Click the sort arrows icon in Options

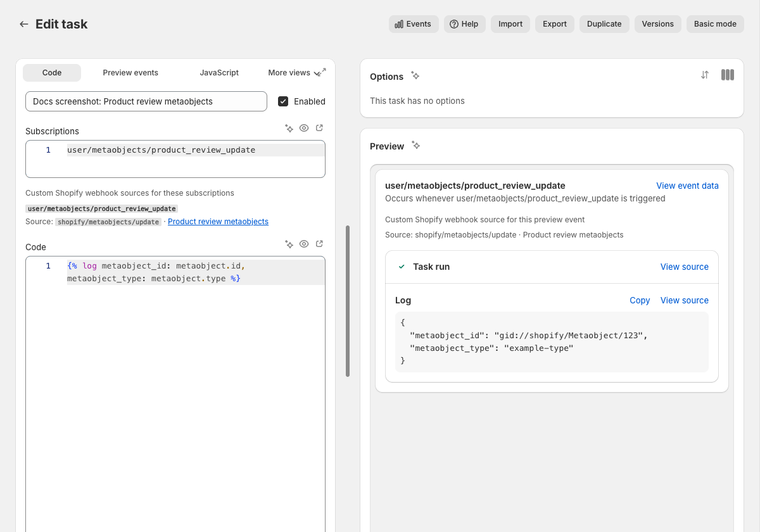coord(705,75)
